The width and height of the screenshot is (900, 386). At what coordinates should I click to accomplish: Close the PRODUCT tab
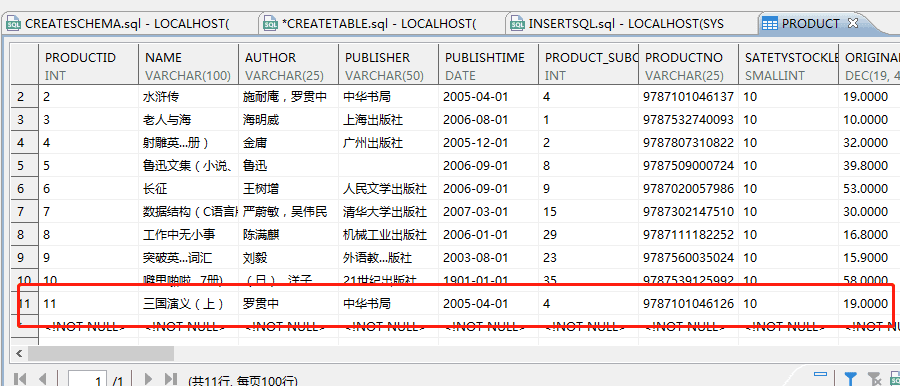(x=852, y=23)
